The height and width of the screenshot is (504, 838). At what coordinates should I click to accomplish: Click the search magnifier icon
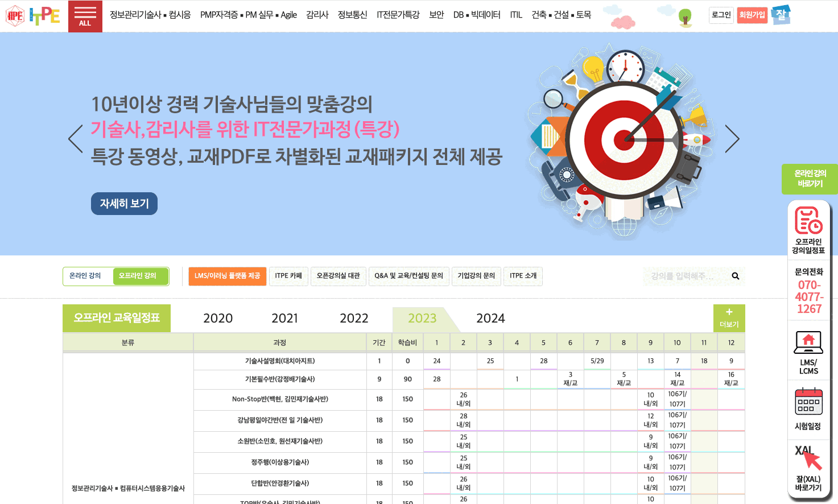tap(735, 276)
